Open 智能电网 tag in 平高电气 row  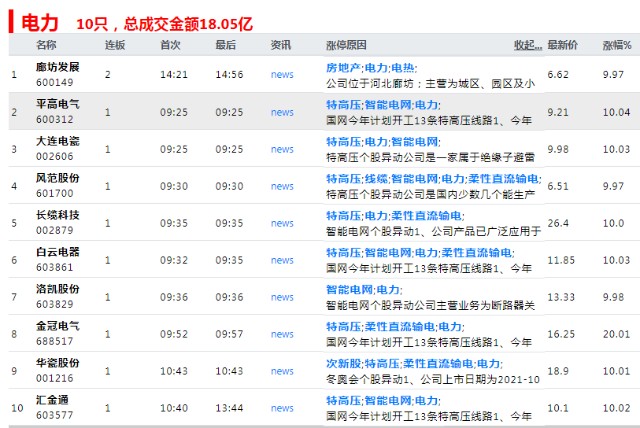coord(388,105)
